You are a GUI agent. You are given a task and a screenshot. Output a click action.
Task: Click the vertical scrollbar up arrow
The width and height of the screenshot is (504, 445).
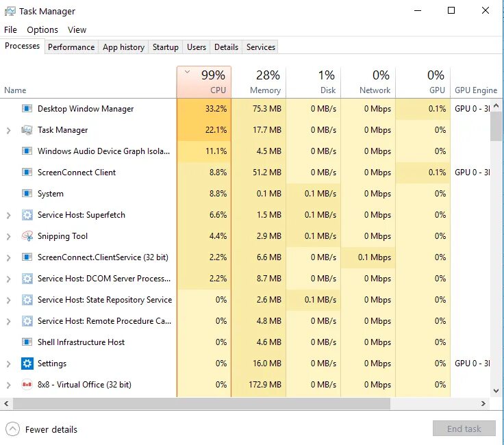click(496, 105)
